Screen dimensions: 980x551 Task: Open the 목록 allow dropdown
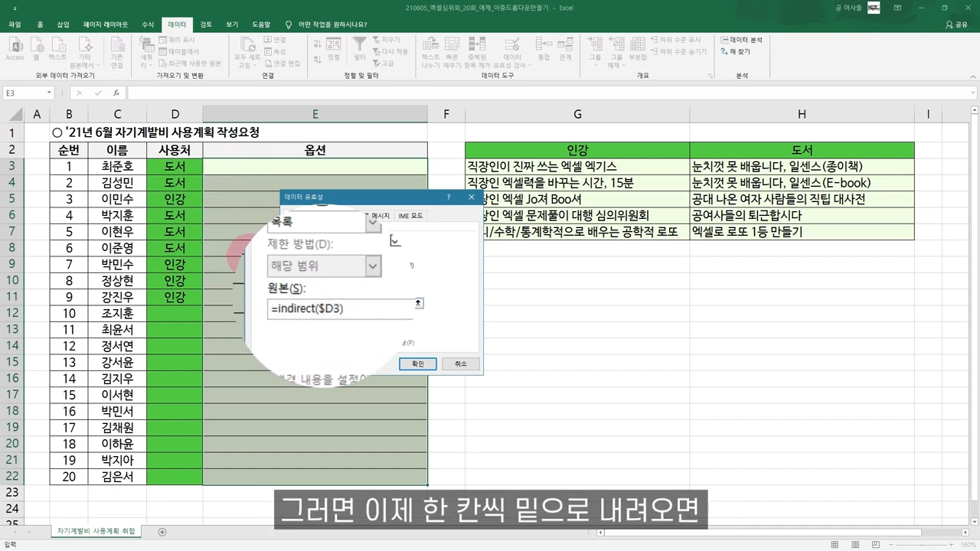(x=373, y=223)
